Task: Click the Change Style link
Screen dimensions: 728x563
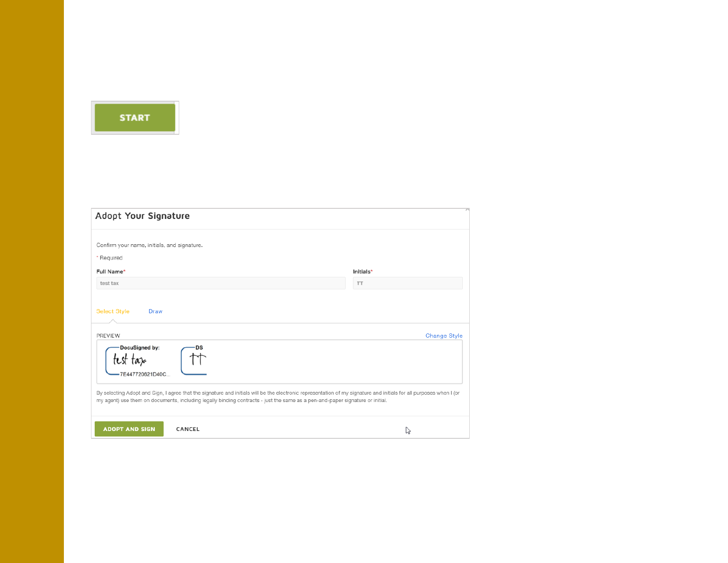Action: (x=444, y=336)
